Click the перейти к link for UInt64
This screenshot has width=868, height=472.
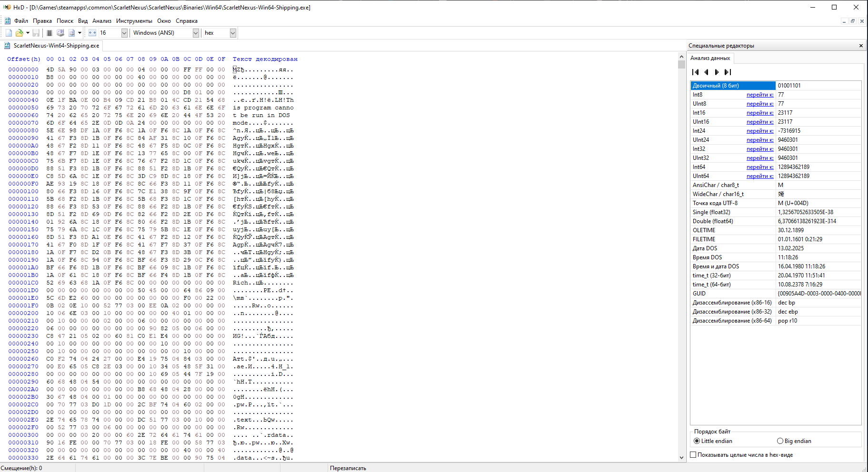click(x=760, y=176)
